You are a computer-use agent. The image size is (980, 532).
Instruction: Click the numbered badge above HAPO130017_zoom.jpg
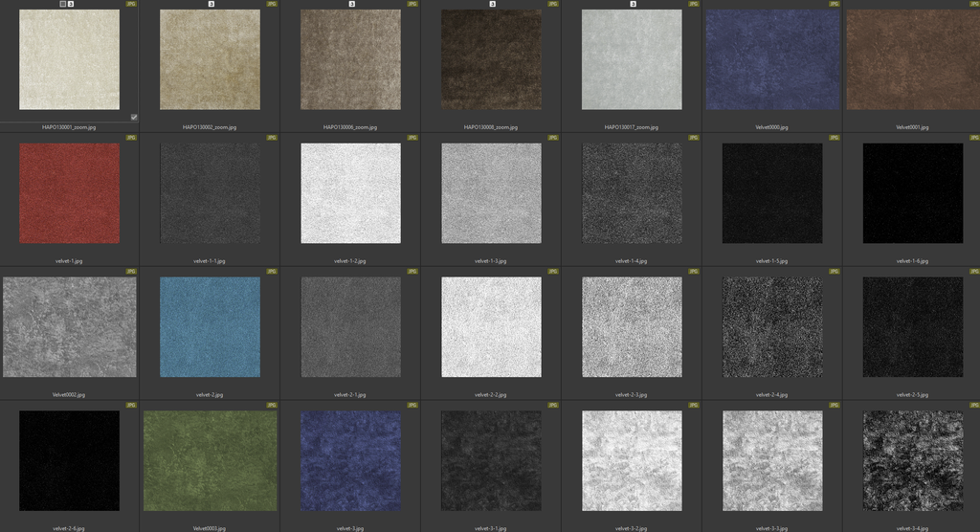click(633, 4)
